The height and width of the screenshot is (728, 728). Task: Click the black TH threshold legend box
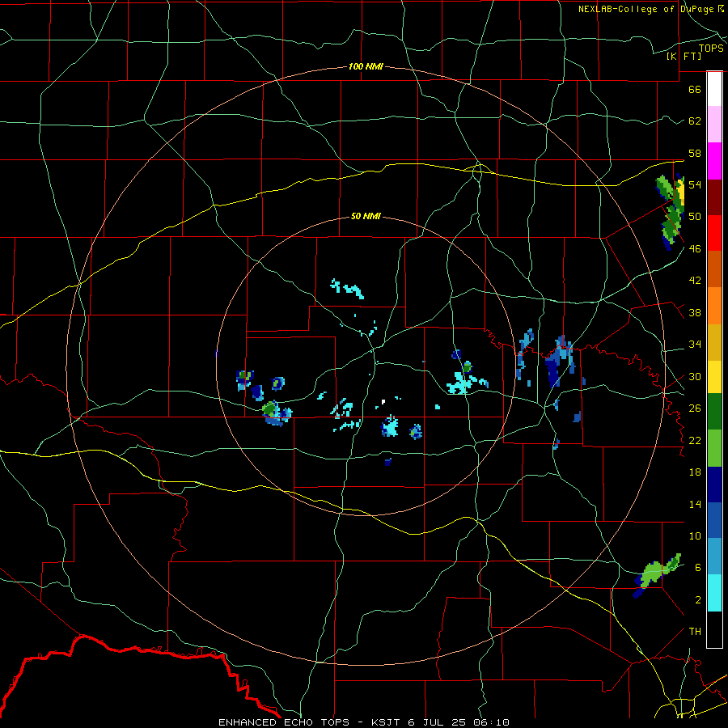(x=714, y=629)
